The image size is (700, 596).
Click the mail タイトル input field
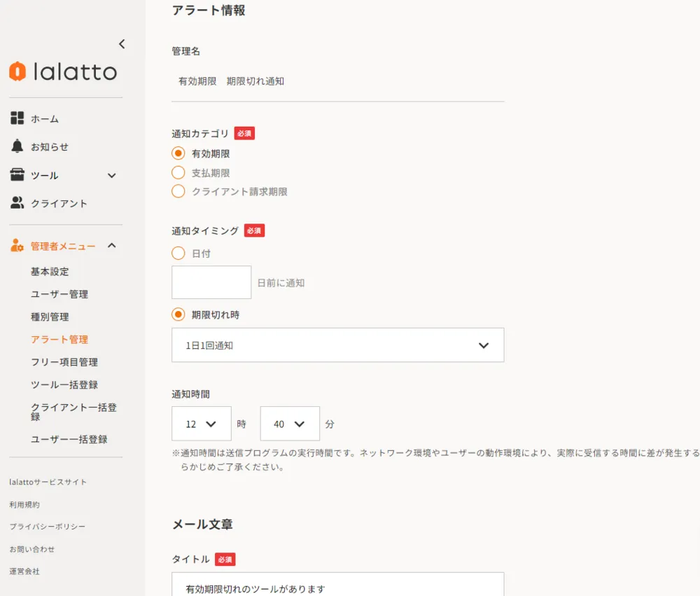pyautogui.click(x=338, y=584)
